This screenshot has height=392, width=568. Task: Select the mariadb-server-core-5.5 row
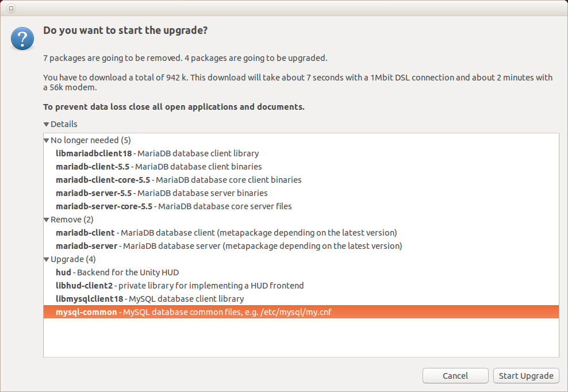pos(174,206)
